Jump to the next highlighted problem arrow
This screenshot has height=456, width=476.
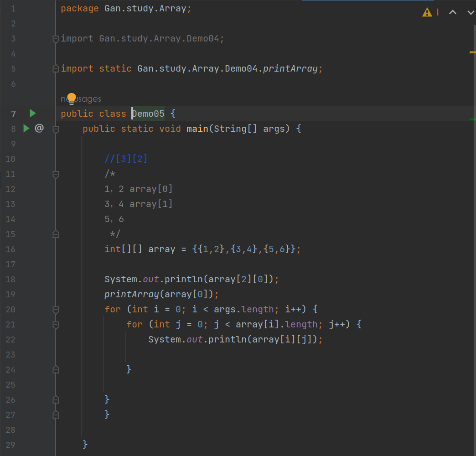coord(471,12)
